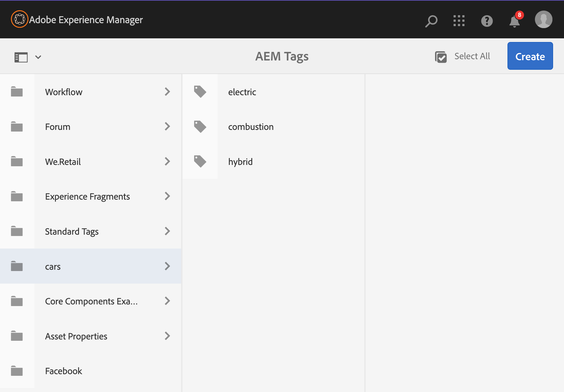
Task: Toggle the side rail panel icon
Action: point(21,57)
